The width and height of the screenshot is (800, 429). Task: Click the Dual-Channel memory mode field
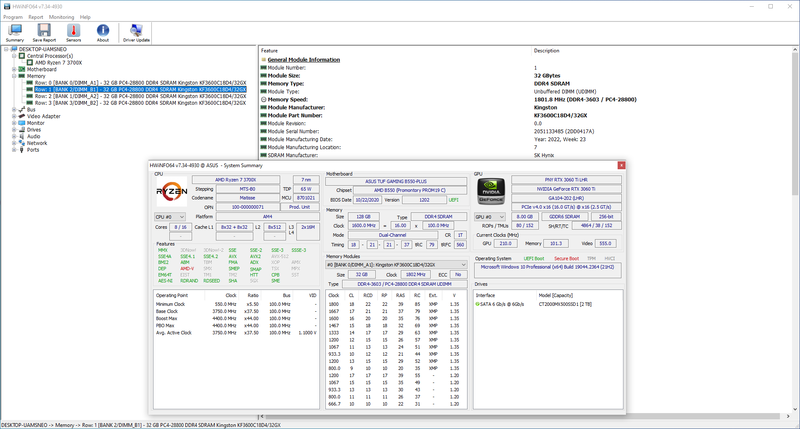392,235
